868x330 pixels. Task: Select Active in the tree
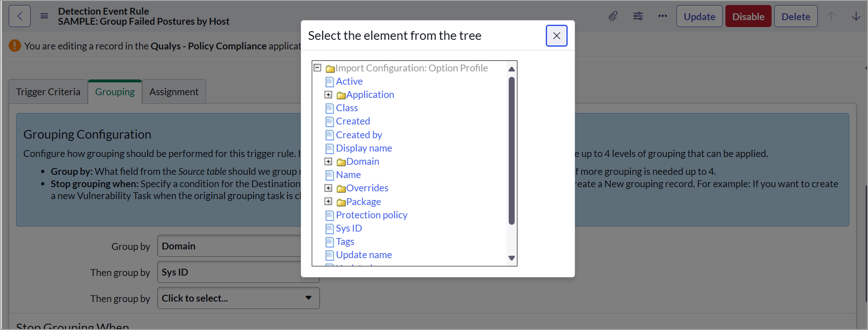[349, 81]
